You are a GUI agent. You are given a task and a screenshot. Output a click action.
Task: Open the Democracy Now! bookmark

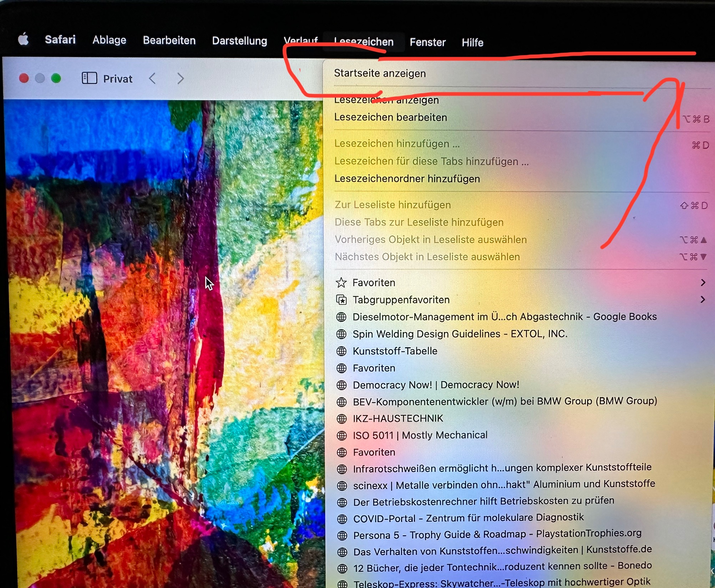click(x=436, y=385)
